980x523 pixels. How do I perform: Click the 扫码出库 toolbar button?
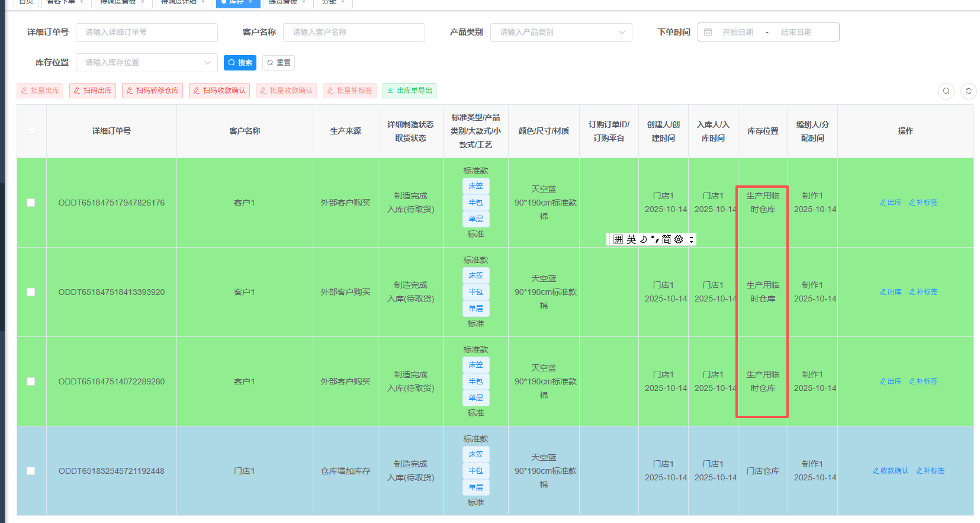pos(92,91)
